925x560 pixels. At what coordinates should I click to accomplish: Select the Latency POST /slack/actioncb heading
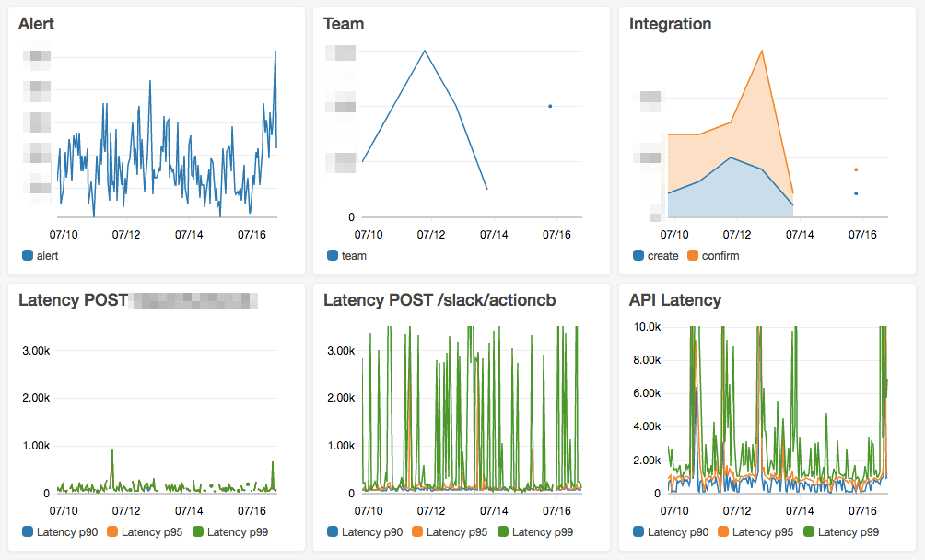(x=439, y=300)
